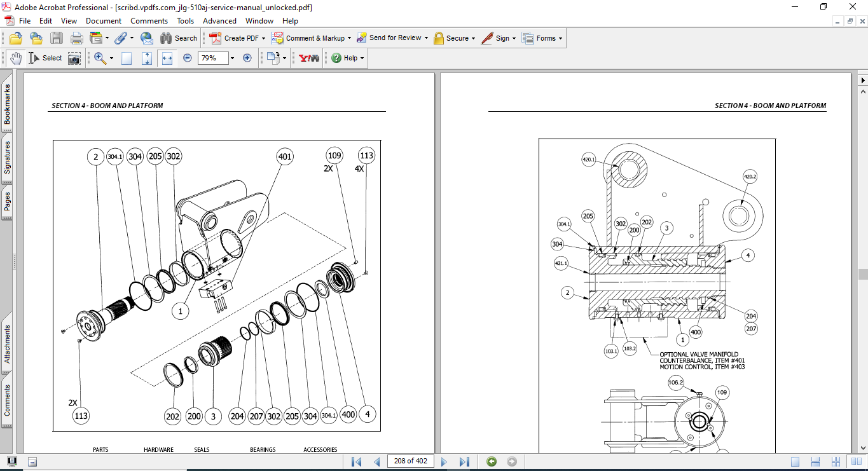The image size is (868, 471).
Task: Open the View menu
Action: (x=69, y=21)
